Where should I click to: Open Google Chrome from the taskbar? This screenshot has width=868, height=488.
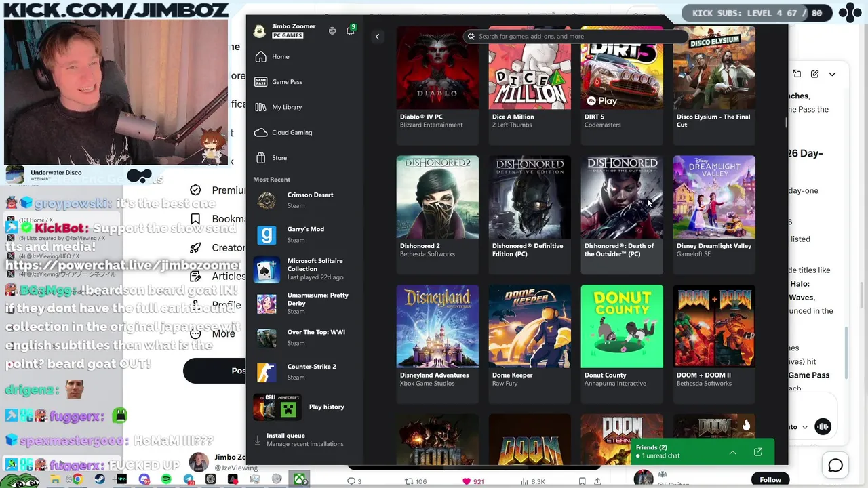[77, 480]
